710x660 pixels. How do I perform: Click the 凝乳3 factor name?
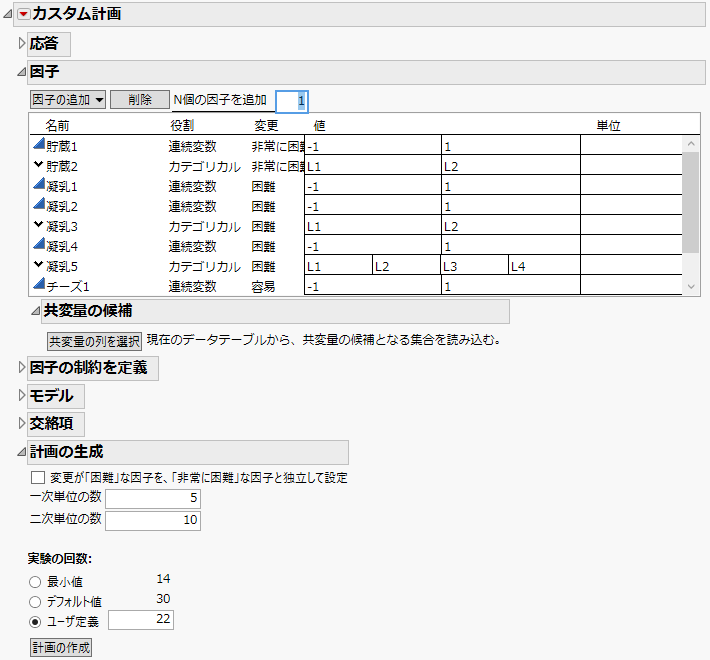(x=62, y=226)
